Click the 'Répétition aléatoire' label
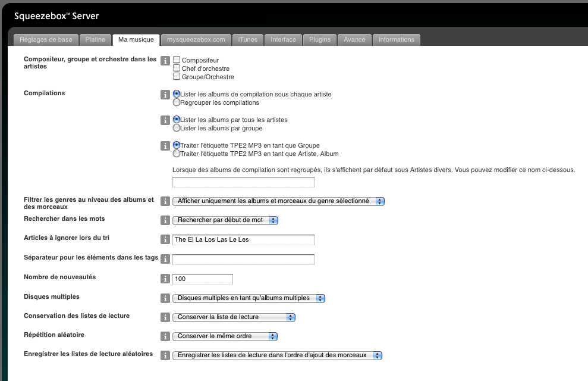 click(x=54, y=335)
